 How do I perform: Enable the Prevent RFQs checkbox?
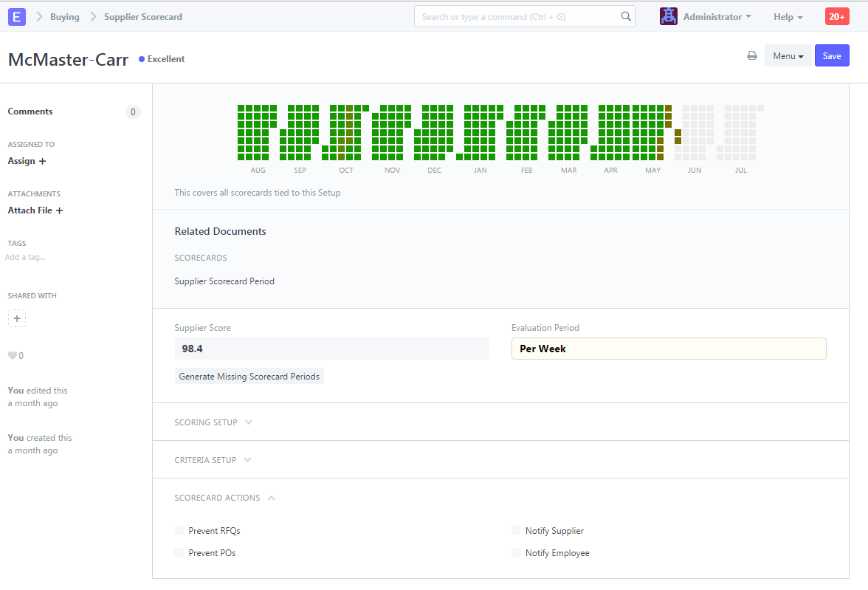[179, 530]
